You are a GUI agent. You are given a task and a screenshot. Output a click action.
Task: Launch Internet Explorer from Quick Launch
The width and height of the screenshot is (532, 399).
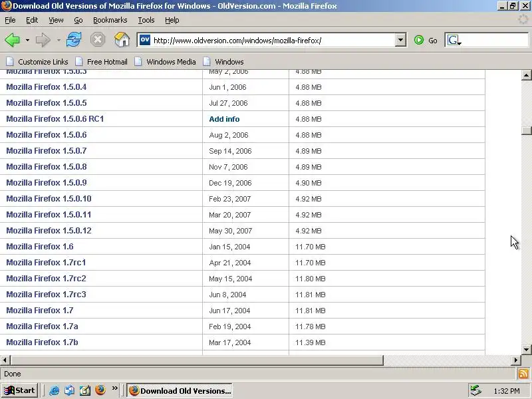click(x=55, y=390)
